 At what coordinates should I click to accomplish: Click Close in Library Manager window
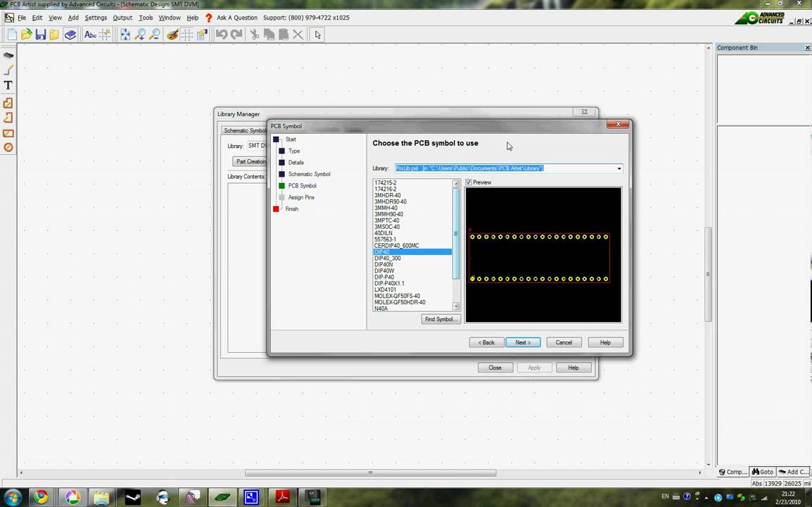pos(495,368)
